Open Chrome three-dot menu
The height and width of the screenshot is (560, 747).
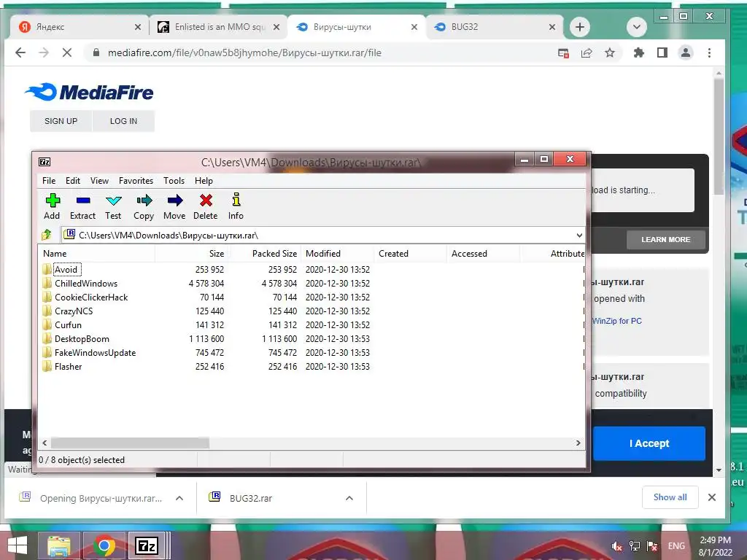tap(709, 52)
